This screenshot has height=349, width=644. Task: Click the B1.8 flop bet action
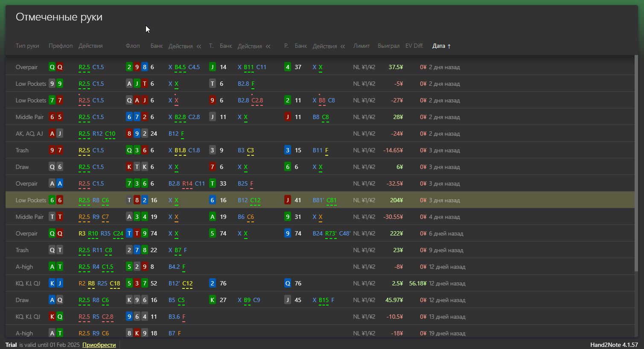point(180,150)
